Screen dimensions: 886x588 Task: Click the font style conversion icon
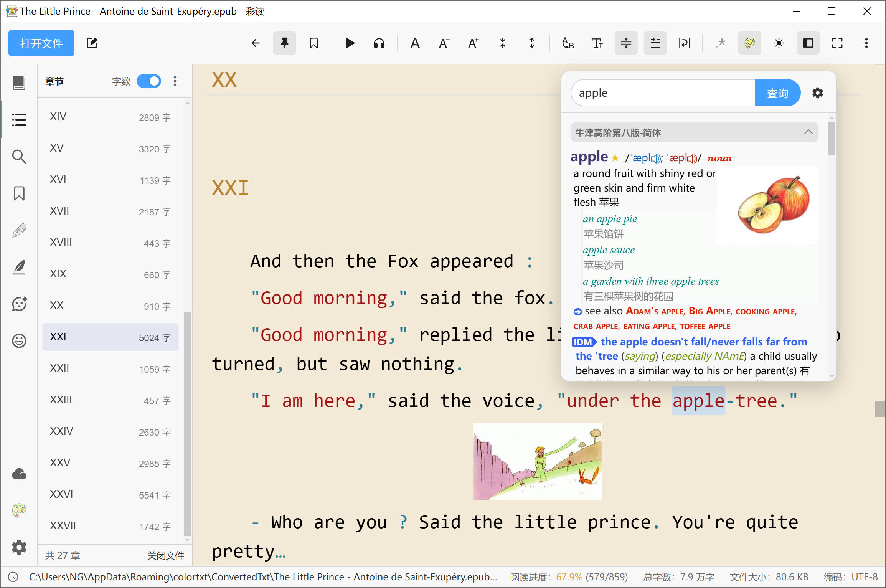(568, 43)
